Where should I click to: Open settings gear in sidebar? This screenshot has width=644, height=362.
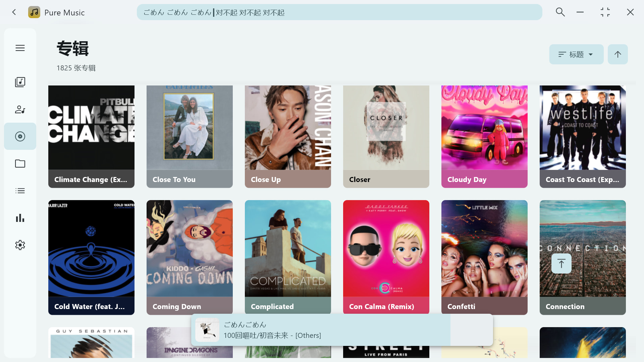tap(20, 245)
